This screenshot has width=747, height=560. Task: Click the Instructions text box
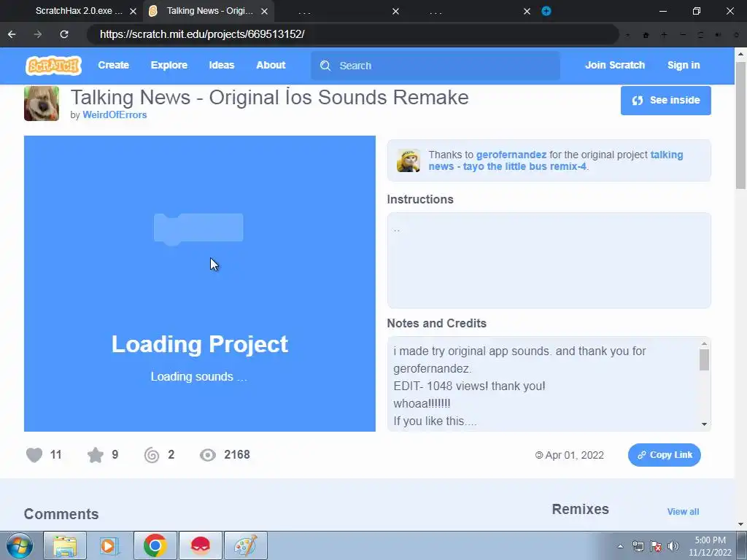[x=549, y=260]
